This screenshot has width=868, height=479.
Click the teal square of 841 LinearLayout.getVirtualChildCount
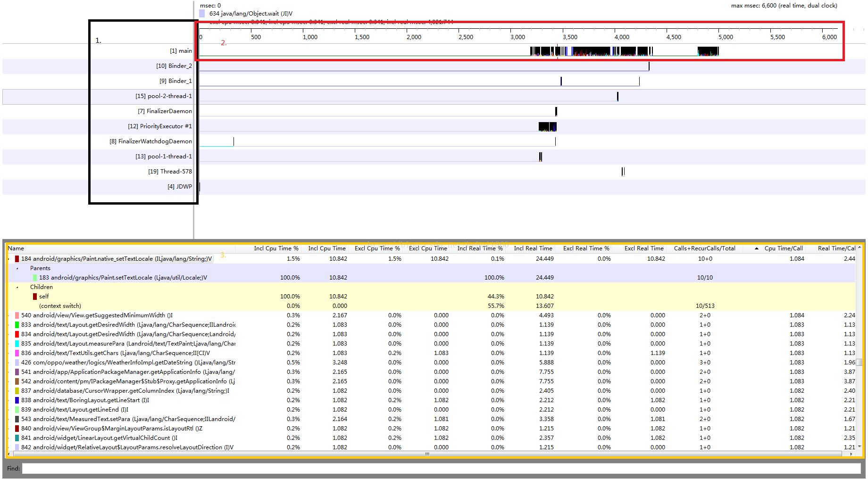17,438
